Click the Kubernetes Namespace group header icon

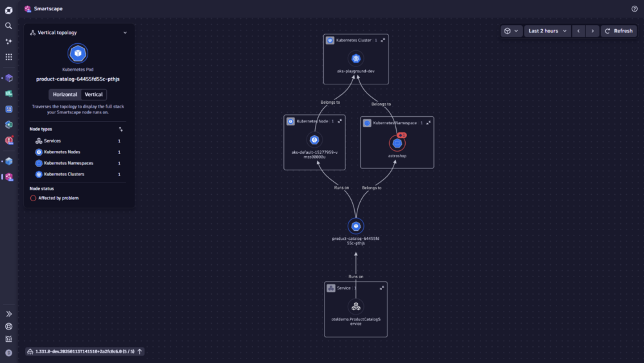pyautogui.click(x=367, y=123)
